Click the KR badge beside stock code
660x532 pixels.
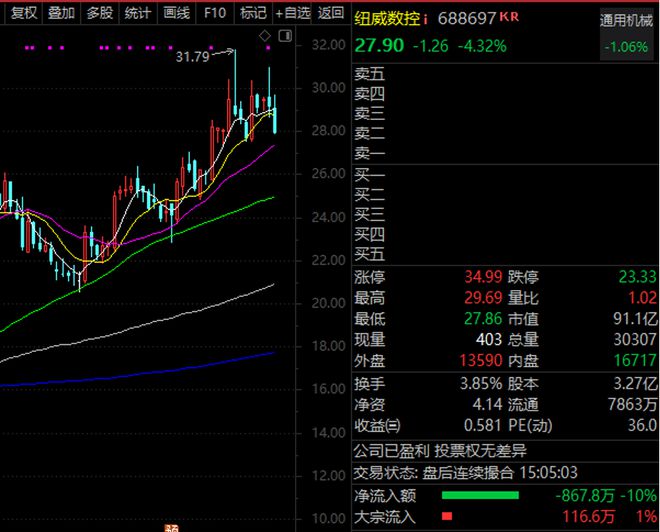pos(509,16)
